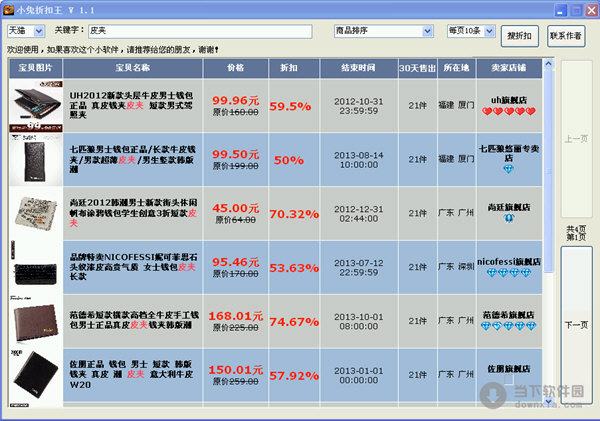600x421 pixels.
Task: Click the list scrollbar down arrow
Action: [548, 401]
